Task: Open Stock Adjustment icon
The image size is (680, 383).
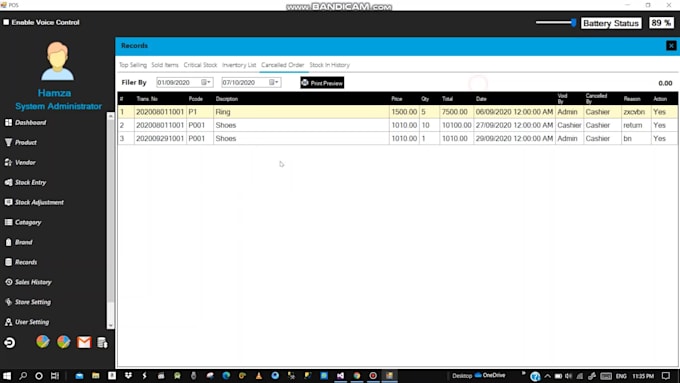Action: click(x=8, y=202)
